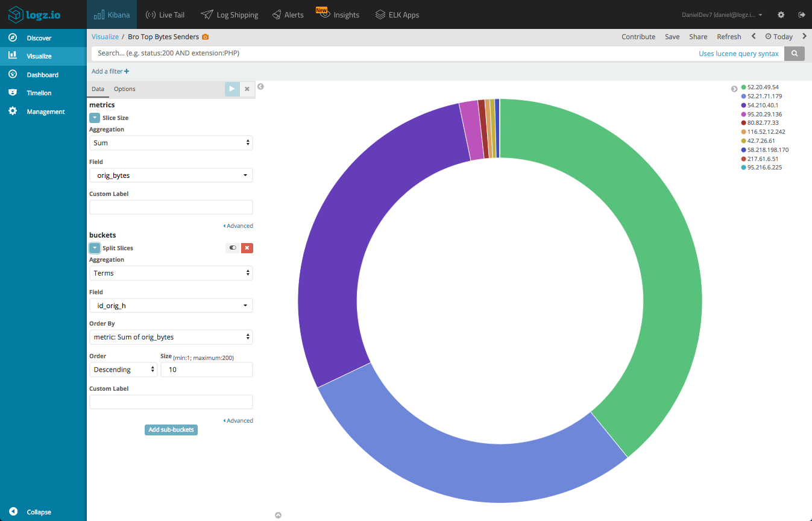
Task: Collapse the editor panel with arrow icon
Action: pos(260,87)
